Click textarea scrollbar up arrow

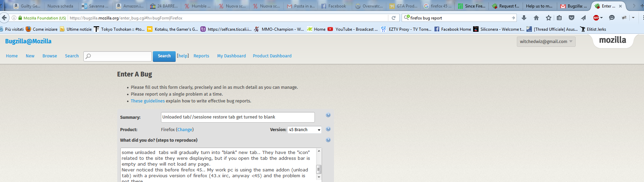319,151
